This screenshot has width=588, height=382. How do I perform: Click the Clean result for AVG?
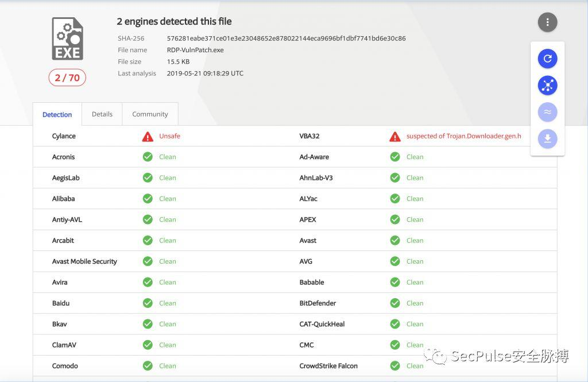pyautogui.click(x=415, y=261)
